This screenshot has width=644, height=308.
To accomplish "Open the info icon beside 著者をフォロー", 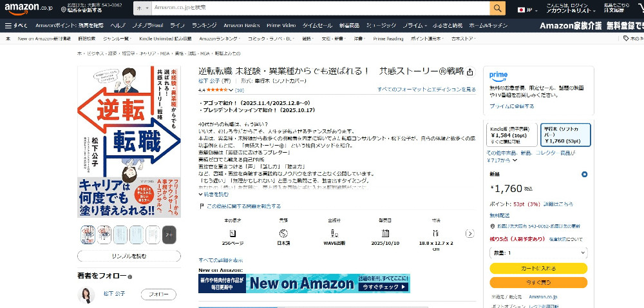I will point(130,277).
